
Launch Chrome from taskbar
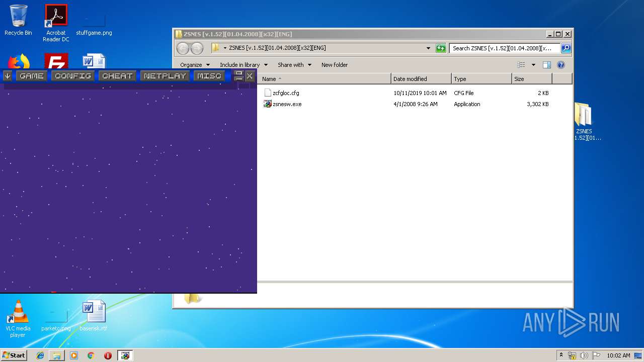(91, 355)
